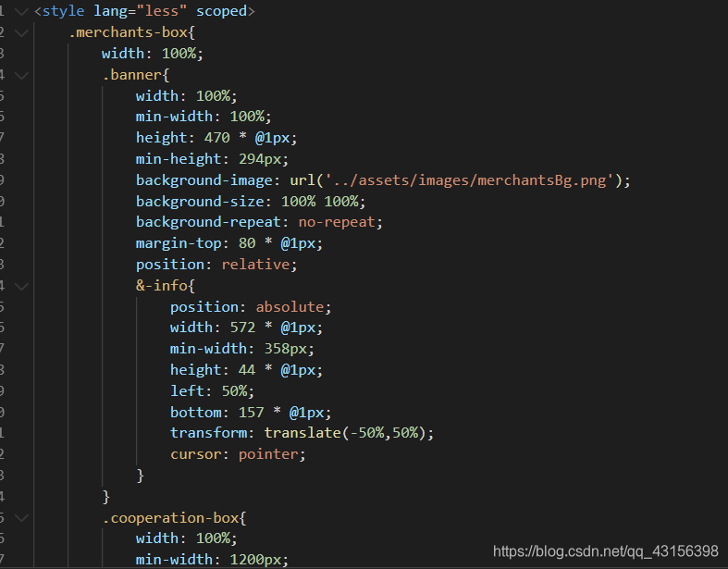Collapse the style tag fold chevron
The image size is (728, 569).
click(21, 12)
